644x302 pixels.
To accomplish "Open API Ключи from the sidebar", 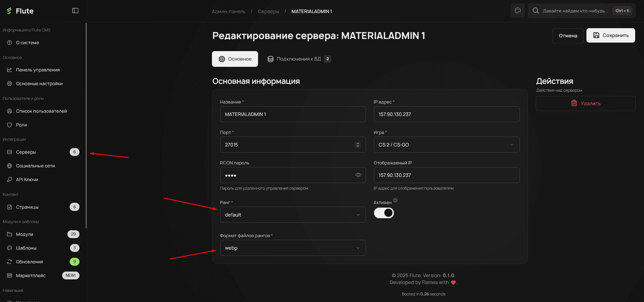I will (28, 179).
